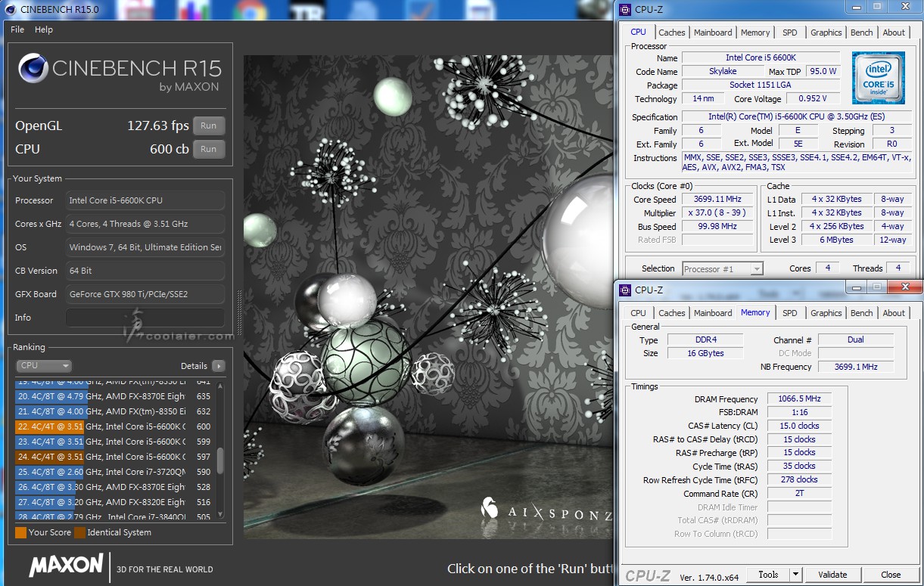Click the title bar icon of the CPU-Z window showing the CPU tab
The image size is (924, 586).
click(624, 9)
